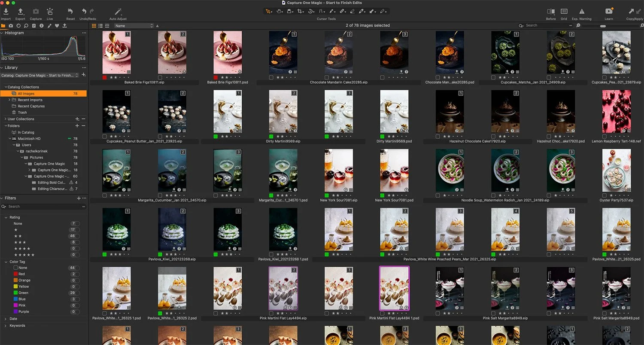The height and width of the screenshot is (345, 644).
Task: Click the Red color tag swatch filter
Action: coord(16,274)
